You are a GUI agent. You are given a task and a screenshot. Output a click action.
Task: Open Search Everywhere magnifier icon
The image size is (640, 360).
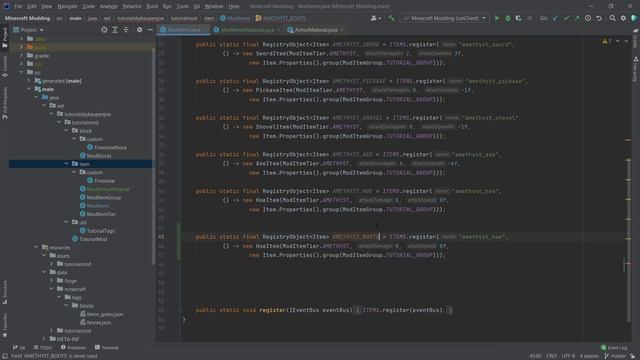click(x=612, y=18)
